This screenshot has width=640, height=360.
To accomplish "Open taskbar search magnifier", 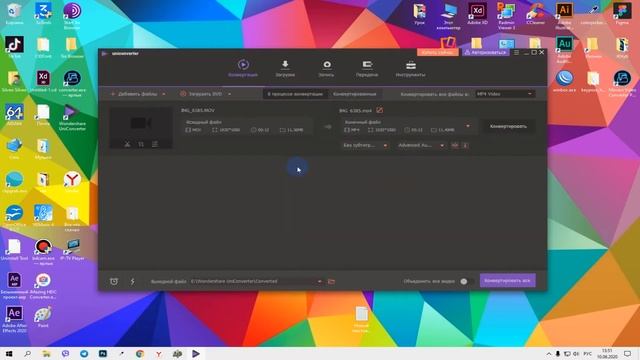I will [27, 353].
